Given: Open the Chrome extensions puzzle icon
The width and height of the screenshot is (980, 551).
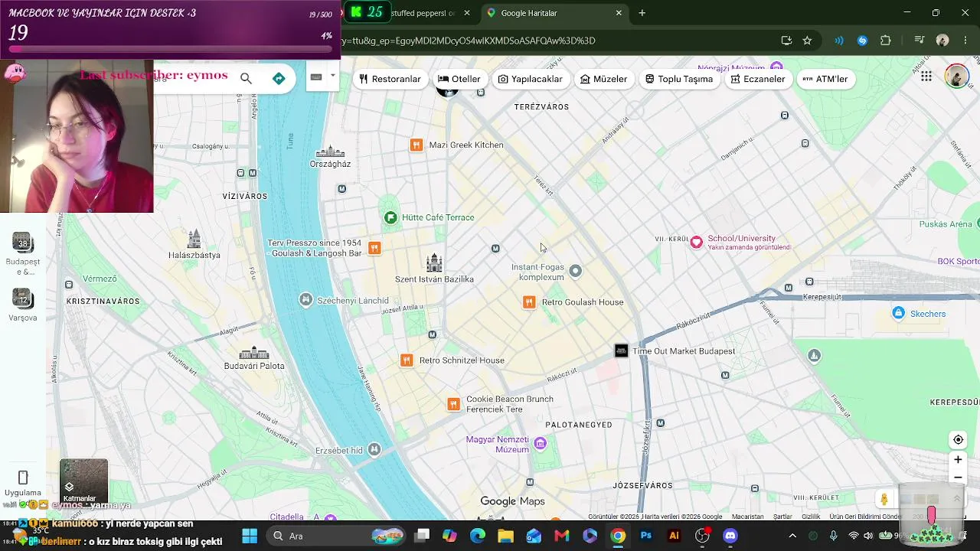Looking at the screenshot, I should pyautogui.click(x=886, y=41).
